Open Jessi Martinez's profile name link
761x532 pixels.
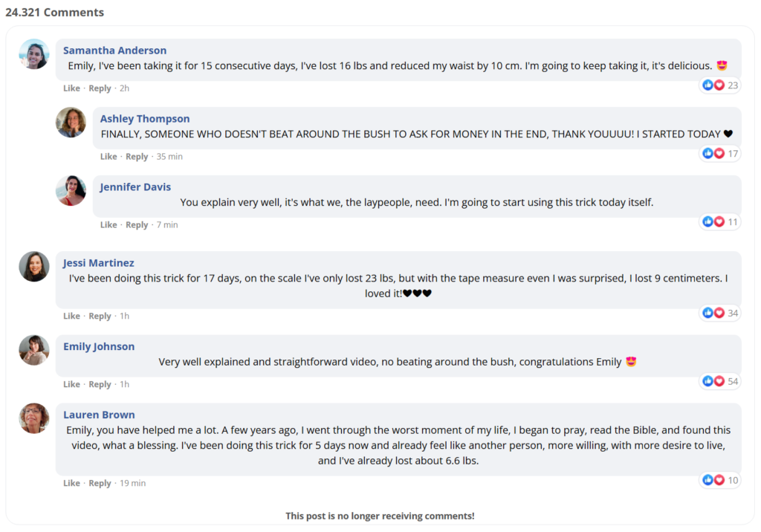tap(99, 263)
